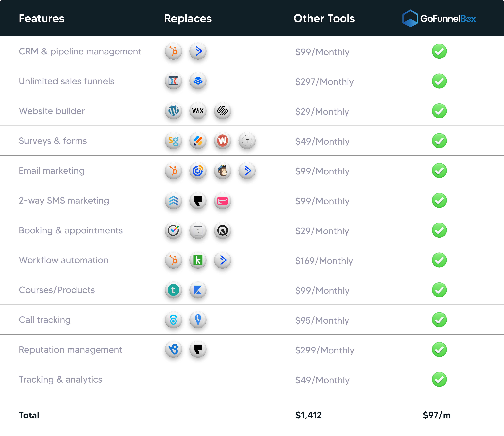
Task: Click the phone pin icon in Call tracking row
Action: 198,320
